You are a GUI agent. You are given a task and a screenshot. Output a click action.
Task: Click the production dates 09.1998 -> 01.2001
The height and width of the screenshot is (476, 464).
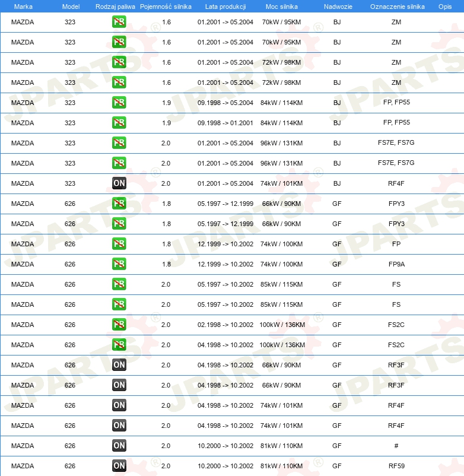tap(225, 123)
